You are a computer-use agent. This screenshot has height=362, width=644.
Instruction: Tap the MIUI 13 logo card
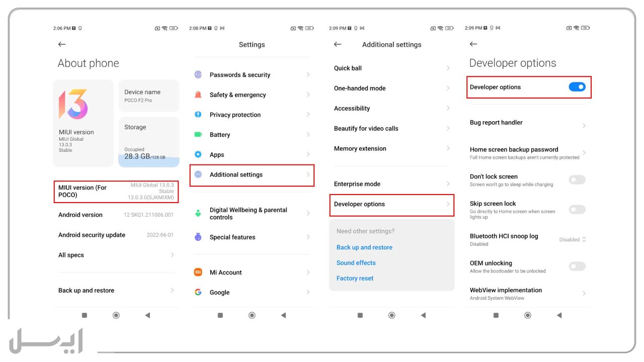point(84,123)
